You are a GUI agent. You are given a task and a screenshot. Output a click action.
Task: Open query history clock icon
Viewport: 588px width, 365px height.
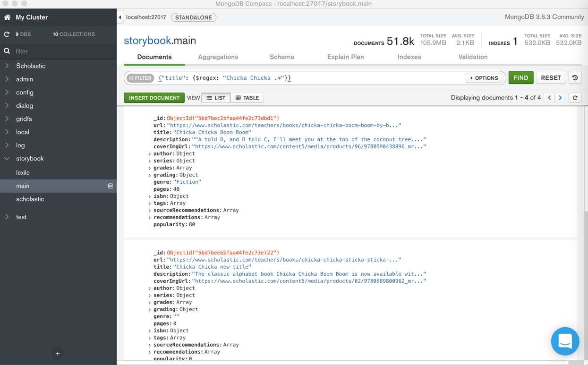click(x=575, y=78)
